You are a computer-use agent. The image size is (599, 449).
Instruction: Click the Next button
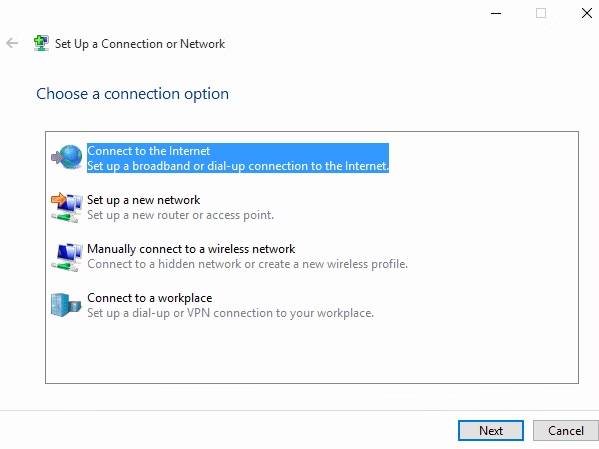(491, 431)
